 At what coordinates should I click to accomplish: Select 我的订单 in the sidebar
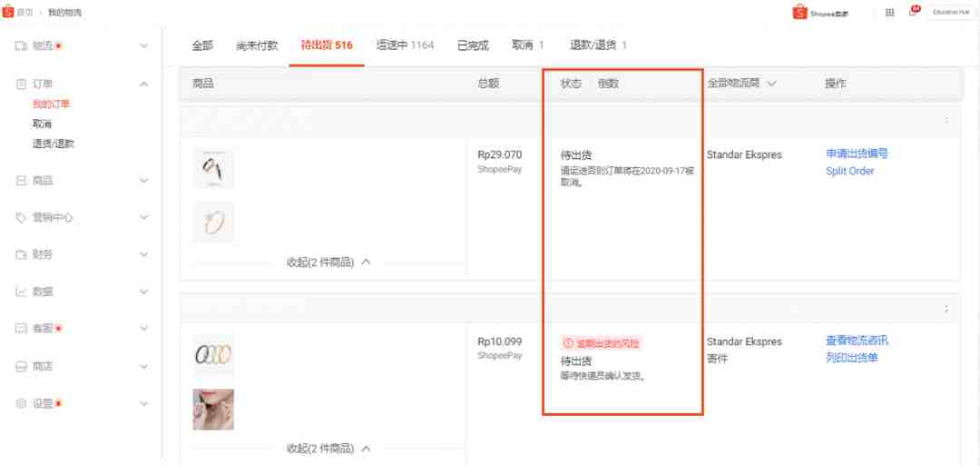point(51,104)
